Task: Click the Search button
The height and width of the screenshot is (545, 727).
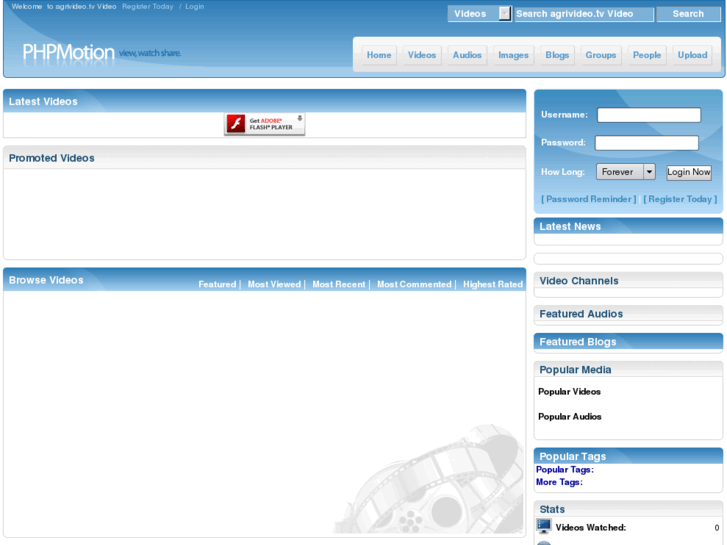Action: point(688,14)
